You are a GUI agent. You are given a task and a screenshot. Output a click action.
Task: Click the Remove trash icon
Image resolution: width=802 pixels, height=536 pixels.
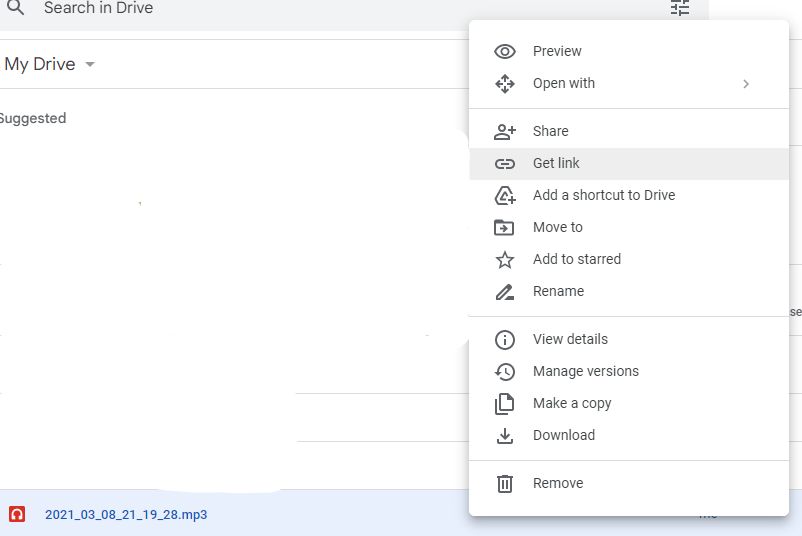click(505, 483)
